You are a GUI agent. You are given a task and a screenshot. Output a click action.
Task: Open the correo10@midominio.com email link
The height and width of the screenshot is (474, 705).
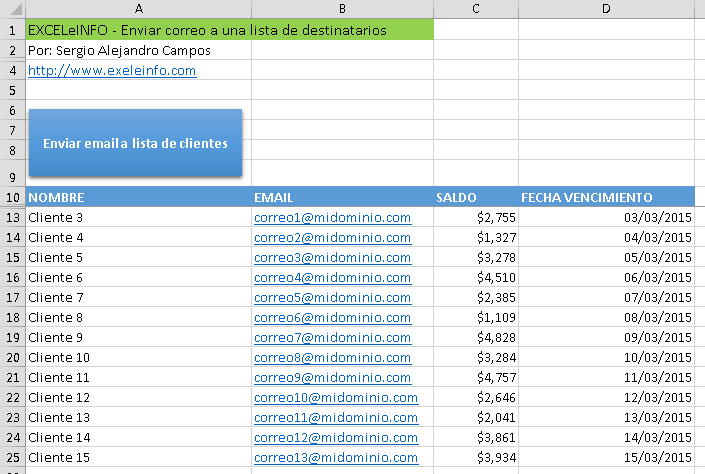click(x=336, y=398)
